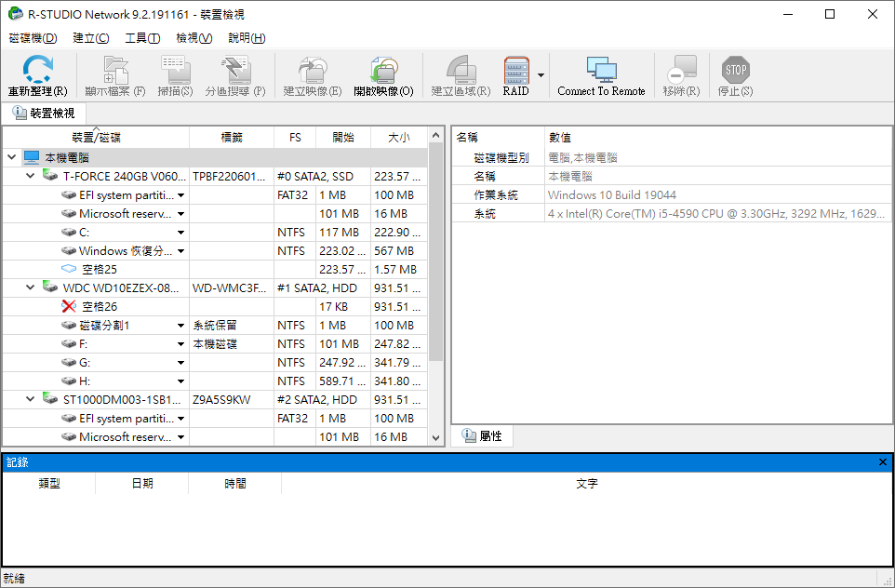This screenshot has height=588, width=895.
Task: Open dropdown arrow for 磁碟分割1
Action: click(180, 326)
